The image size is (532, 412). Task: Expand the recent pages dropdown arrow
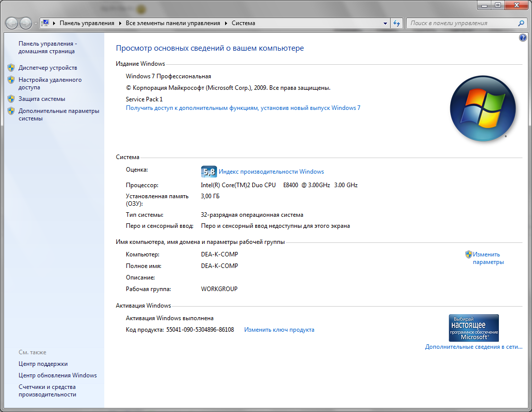pos(36,24)
